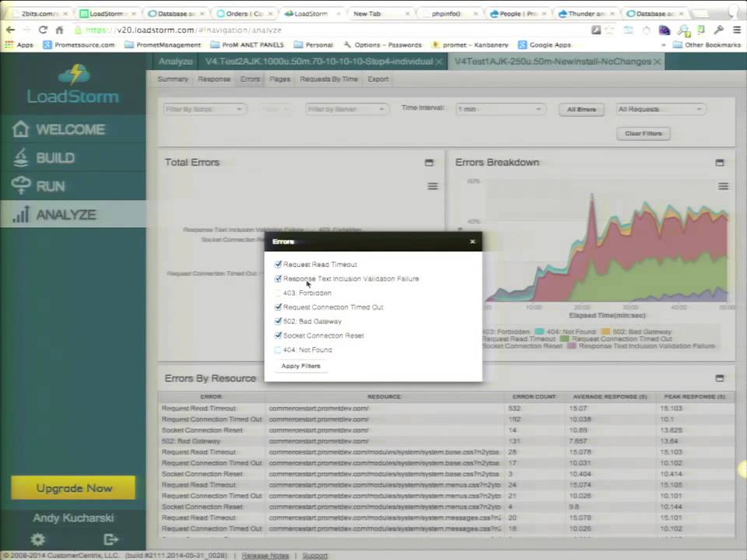Uncheck Socket Connection Reset
This screenshot has width=747, height=560.
(279, 336)
